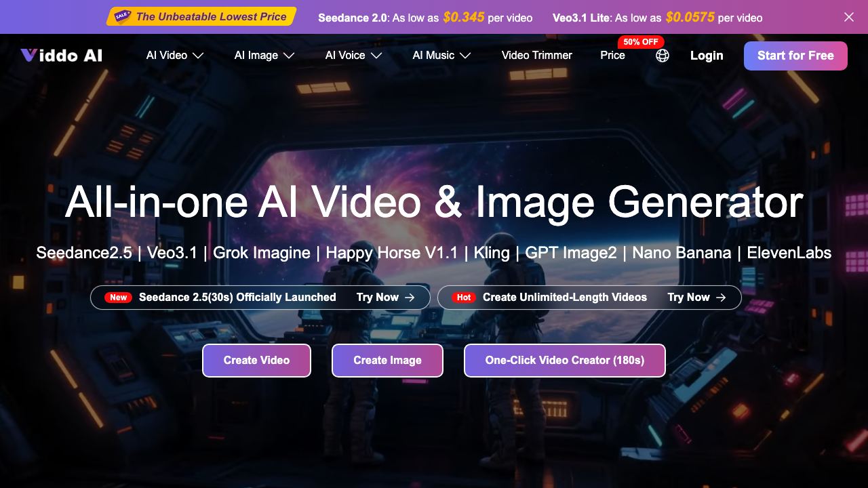Click the Happy Horse V1.1 text

(392, 253)
